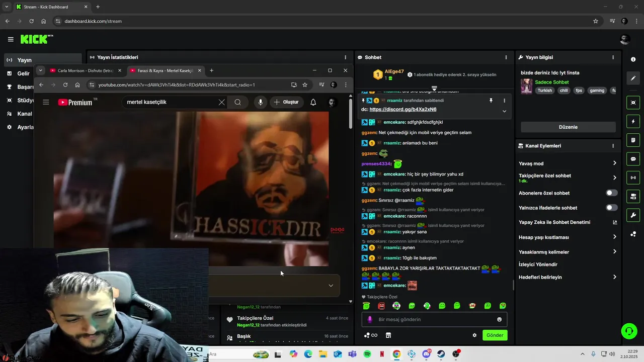This screenshot has width=644, height=362.
Task: Open Steam from the taskbar
Action: tap(441, 354)
